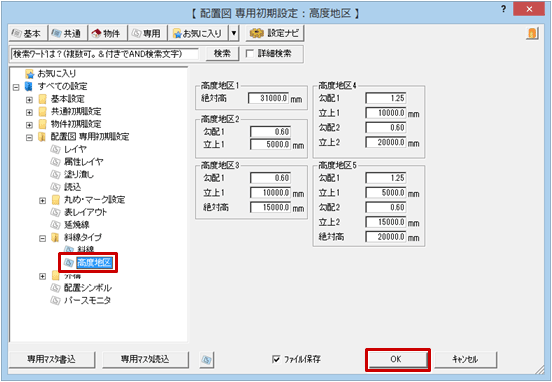Click the 共通初期設定 folder icon

pyautogui.click(x=43, y=112)
